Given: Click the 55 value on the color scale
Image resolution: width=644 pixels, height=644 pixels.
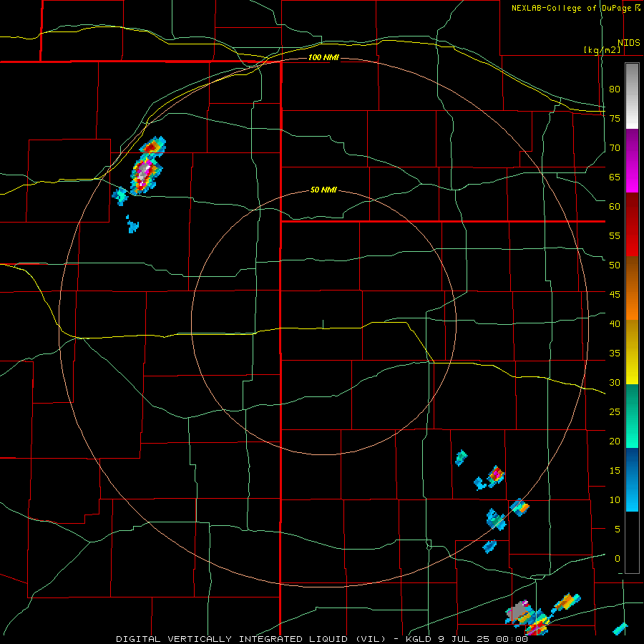Looking at the screenshot, I should coord(615,235).
